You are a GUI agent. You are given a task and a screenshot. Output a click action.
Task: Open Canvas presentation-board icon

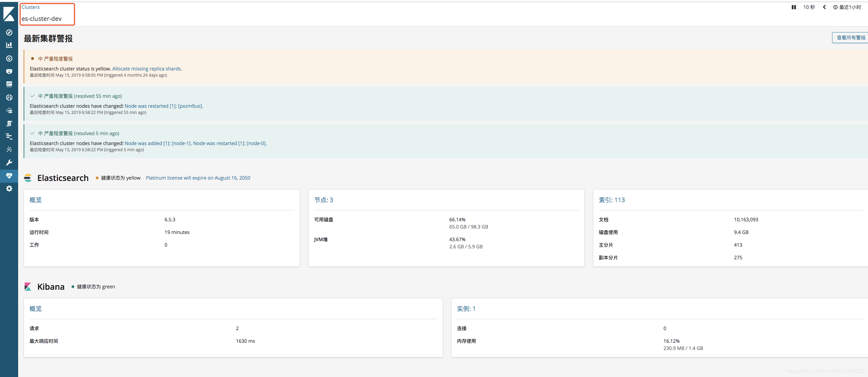[9, 84]
